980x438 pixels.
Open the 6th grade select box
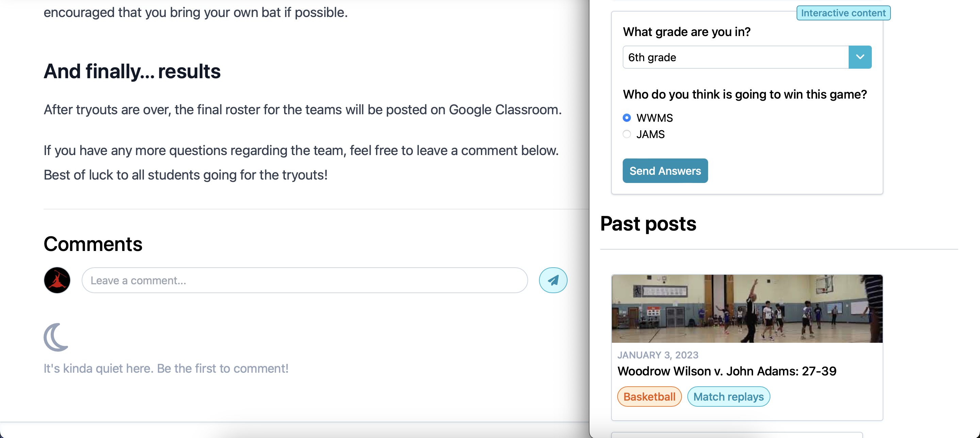pos(747,57)
